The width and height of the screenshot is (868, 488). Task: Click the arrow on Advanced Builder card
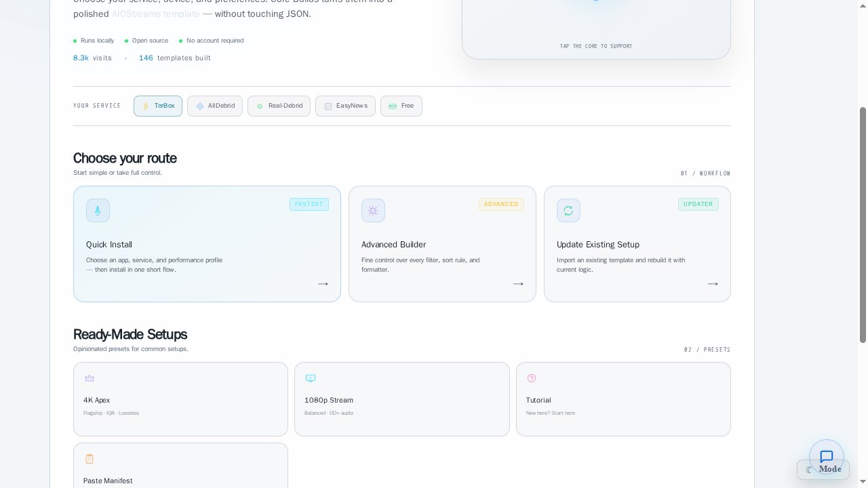[x=518, y=284]
